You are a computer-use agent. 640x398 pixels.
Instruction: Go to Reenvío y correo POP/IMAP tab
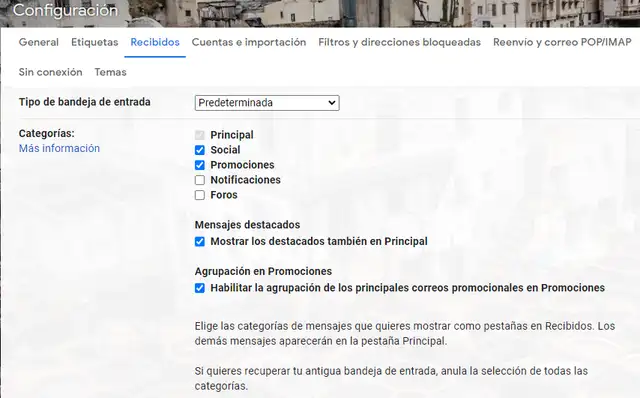pyautogui.click(x=562, y=42)
